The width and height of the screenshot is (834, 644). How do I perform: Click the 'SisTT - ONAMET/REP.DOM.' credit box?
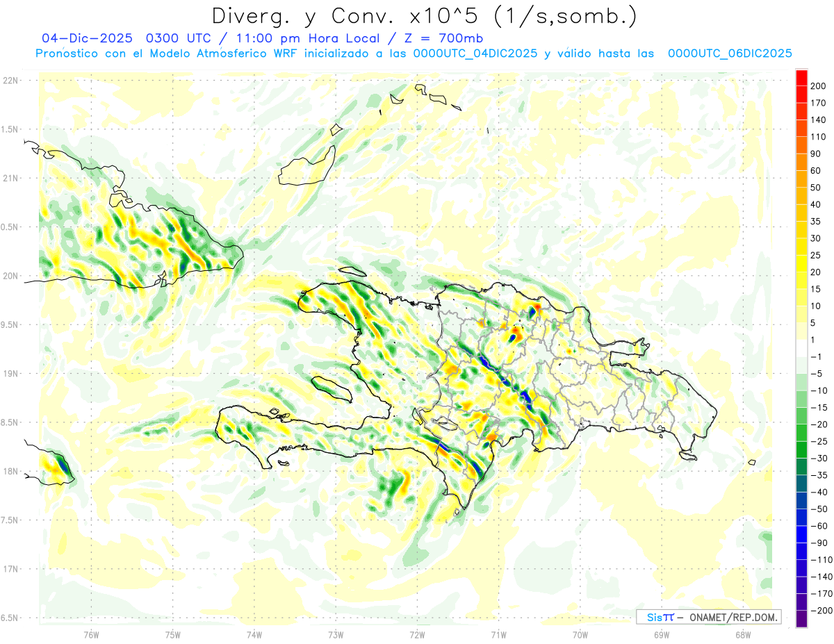[708, 617]
